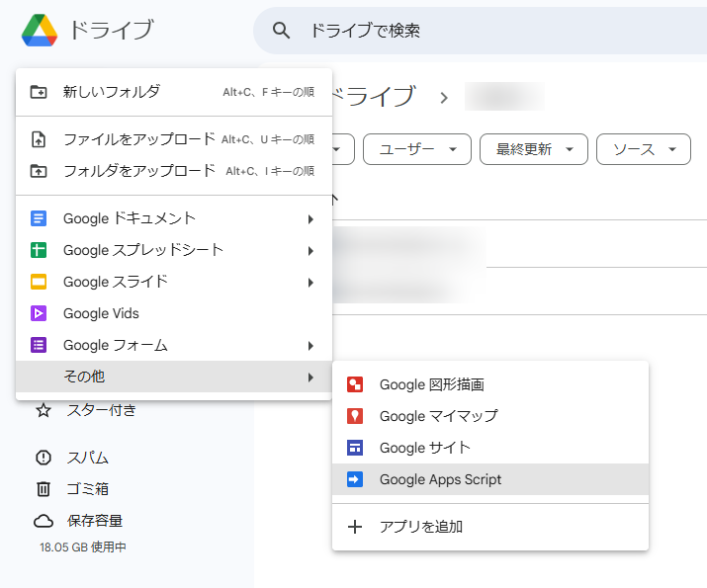This screenshot has width=707, height=588.
Task: Click 18.05 GB 使用中 storage text
Action: [83, 547]
